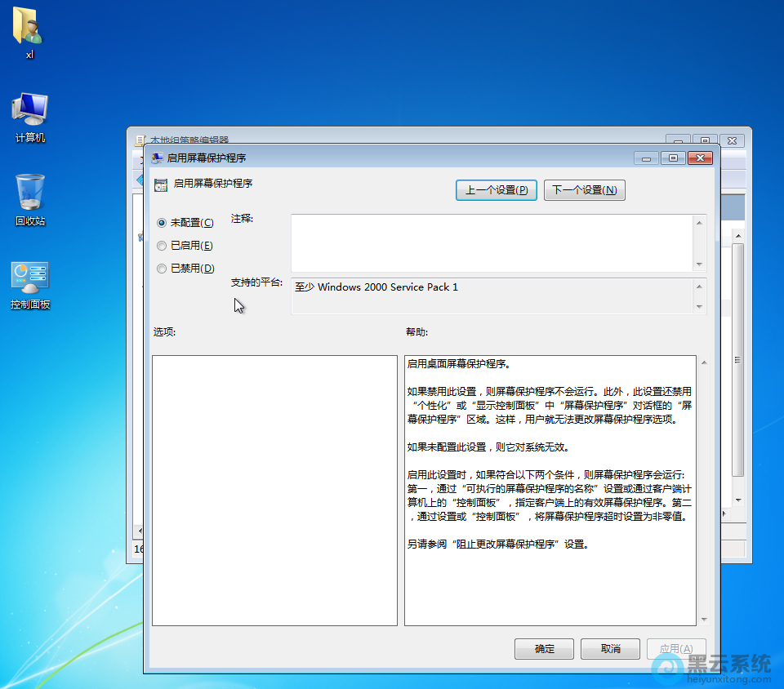Select the 未配置 radio button
This screenshot has width=784, height=689.
[x=162, y=223]
